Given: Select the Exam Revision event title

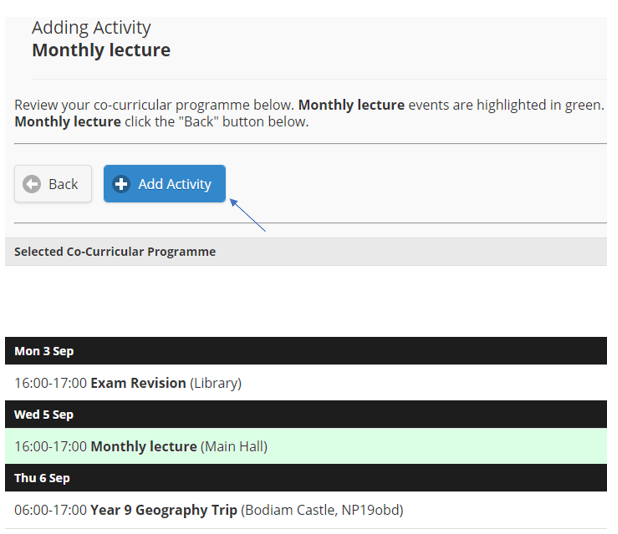Looking at the screenshot, I should [x=138, y=383].
